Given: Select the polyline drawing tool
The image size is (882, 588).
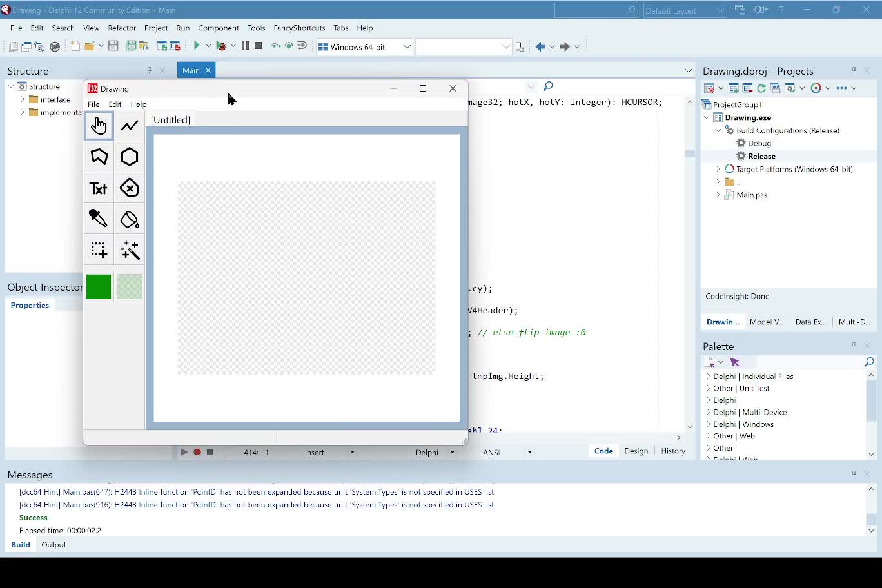Looking at the screenshot, I should (130, 126).
